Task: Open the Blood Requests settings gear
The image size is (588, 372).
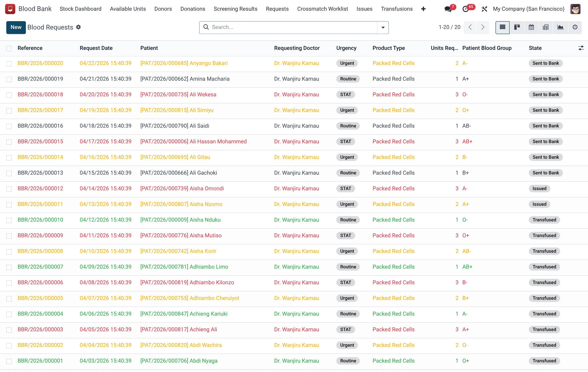Action: coord(78,27)
